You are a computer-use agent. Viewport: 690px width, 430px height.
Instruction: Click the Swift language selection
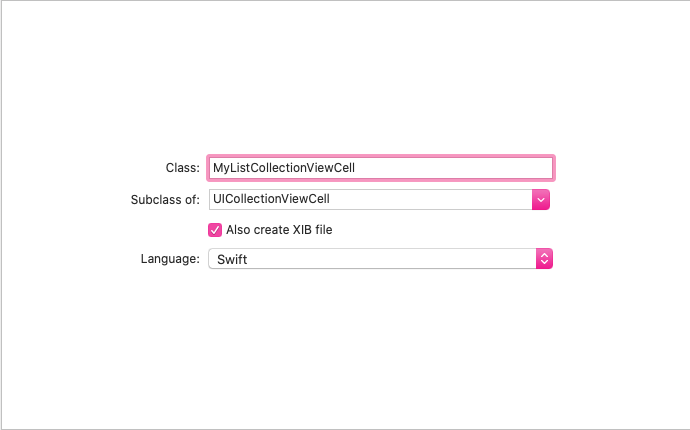232,259
